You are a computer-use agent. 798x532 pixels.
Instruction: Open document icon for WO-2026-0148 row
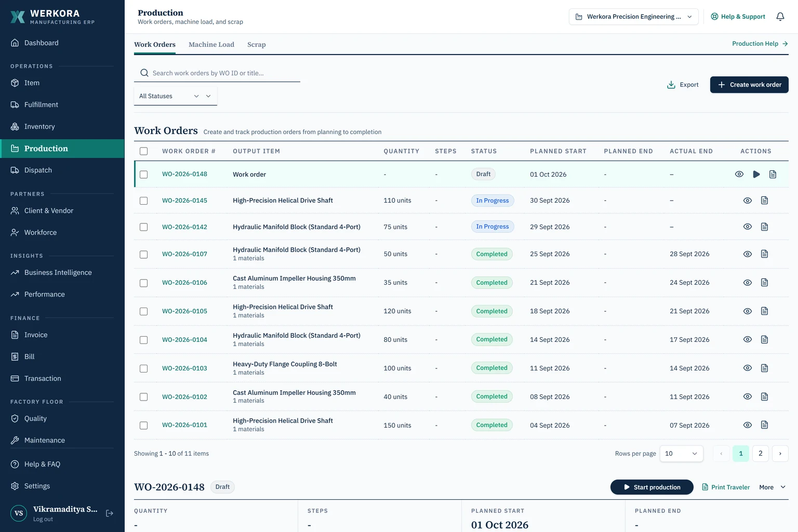coord(773,175)
